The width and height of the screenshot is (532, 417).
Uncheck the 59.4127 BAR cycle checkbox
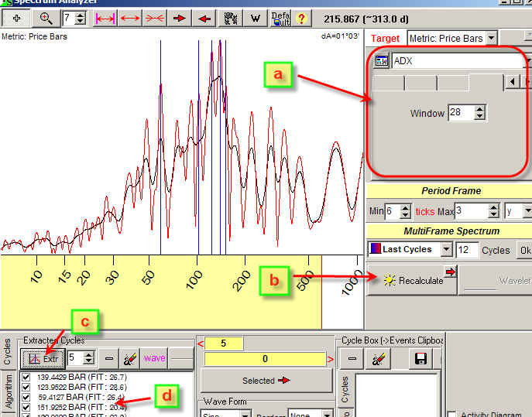[x=26, y=397]
